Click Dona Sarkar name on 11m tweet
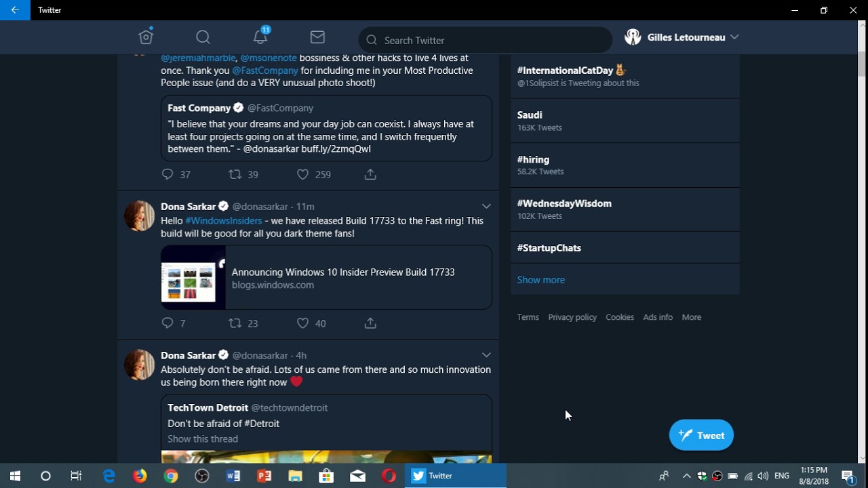This screenshot has height=488, width=868. tap(188, 206)
